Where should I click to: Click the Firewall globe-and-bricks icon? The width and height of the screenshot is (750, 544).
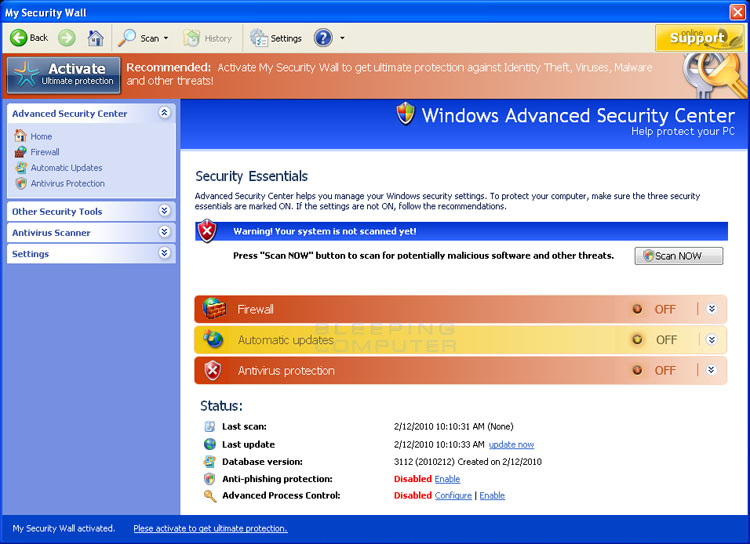(214, 309)
